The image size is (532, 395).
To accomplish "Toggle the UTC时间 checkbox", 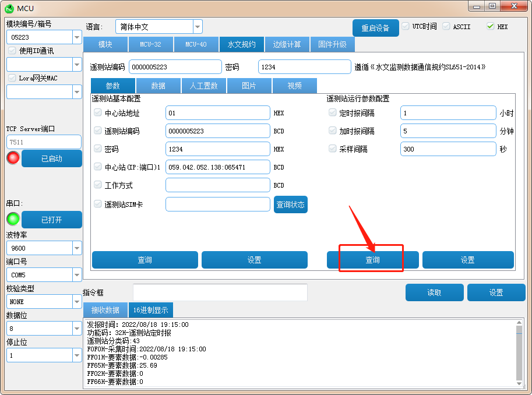I will (x=406, y=27).
